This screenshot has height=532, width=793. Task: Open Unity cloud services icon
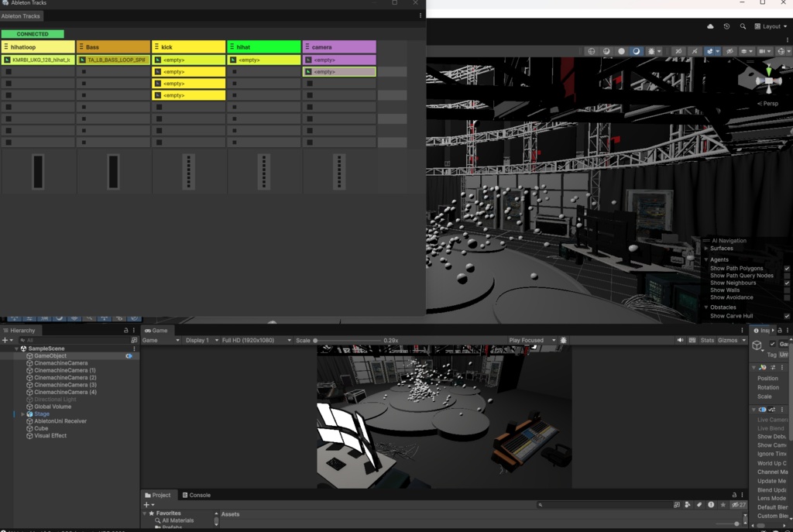(x=710, y=26)
